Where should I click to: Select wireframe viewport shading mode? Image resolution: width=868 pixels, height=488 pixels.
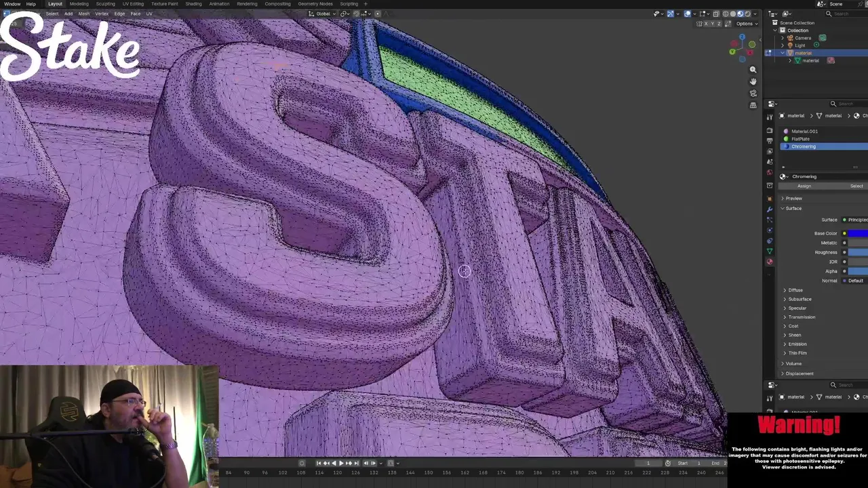[x=726, y=14]
